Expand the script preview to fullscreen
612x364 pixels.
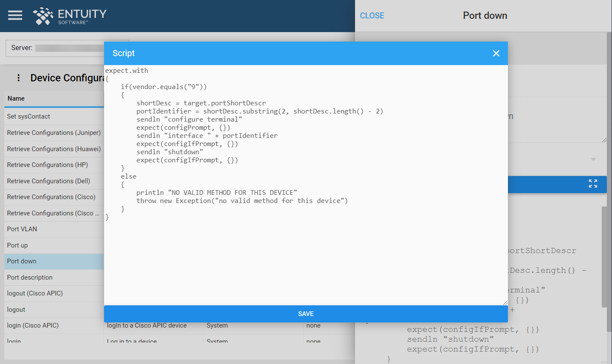593,184
